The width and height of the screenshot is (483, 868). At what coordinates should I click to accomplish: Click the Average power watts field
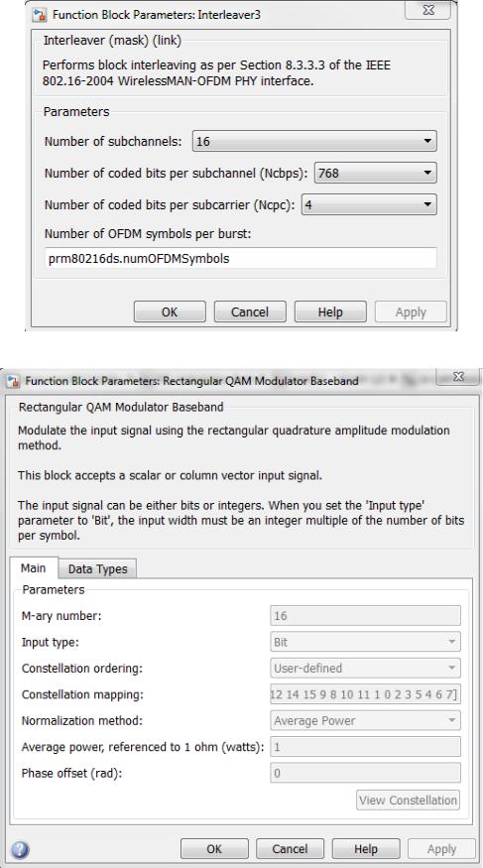pyautogui.click(x=365, y=747)
